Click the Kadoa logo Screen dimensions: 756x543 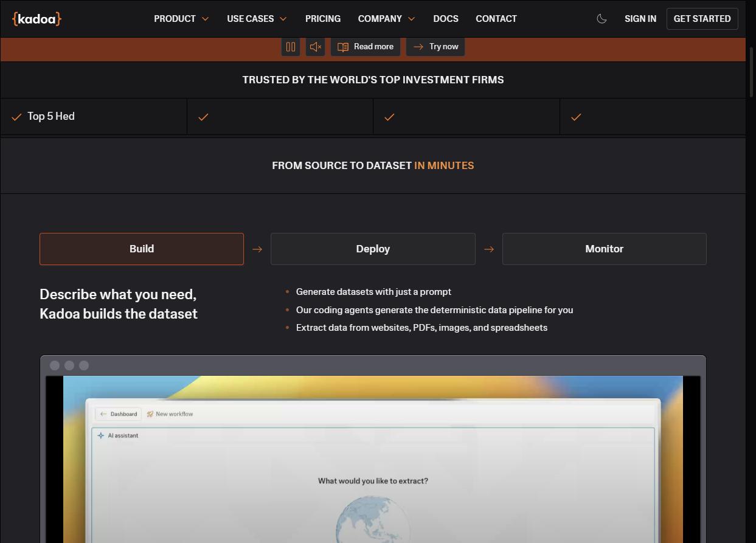tap(36, 19)
